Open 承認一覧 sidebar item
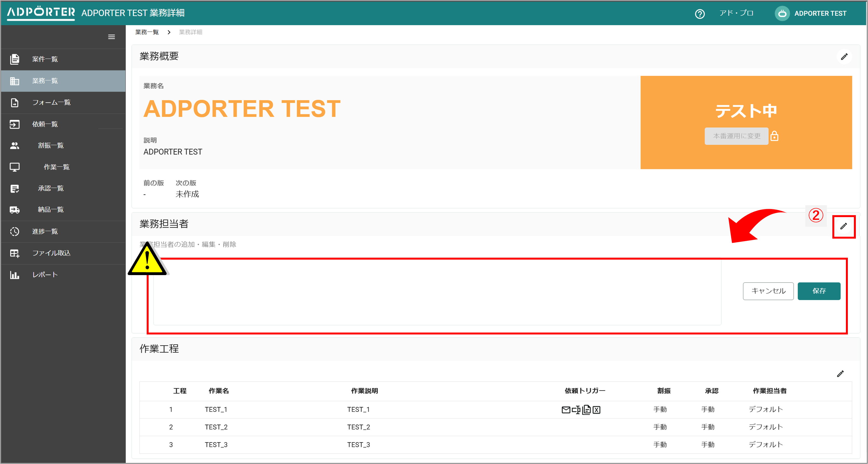Screen dimensions: 868x464 [x=63, y=188]
